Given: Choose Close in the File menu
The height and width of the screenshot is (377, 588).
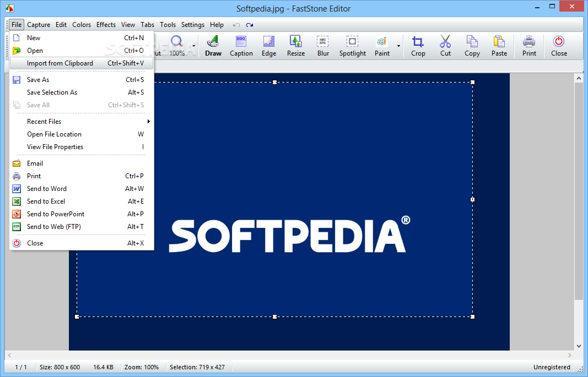Looking at the screenshot, I should (81, 243).
